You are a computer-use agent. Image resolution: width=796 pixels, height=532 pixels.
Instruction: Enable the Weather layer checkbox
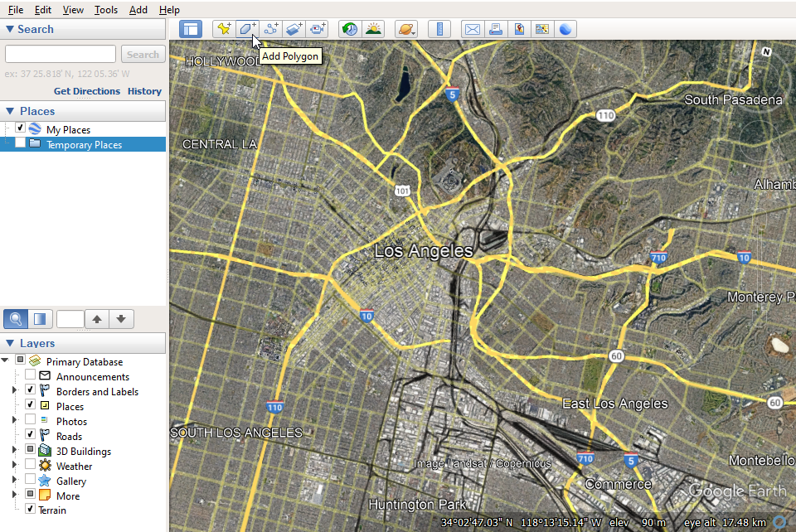(31, 464)
